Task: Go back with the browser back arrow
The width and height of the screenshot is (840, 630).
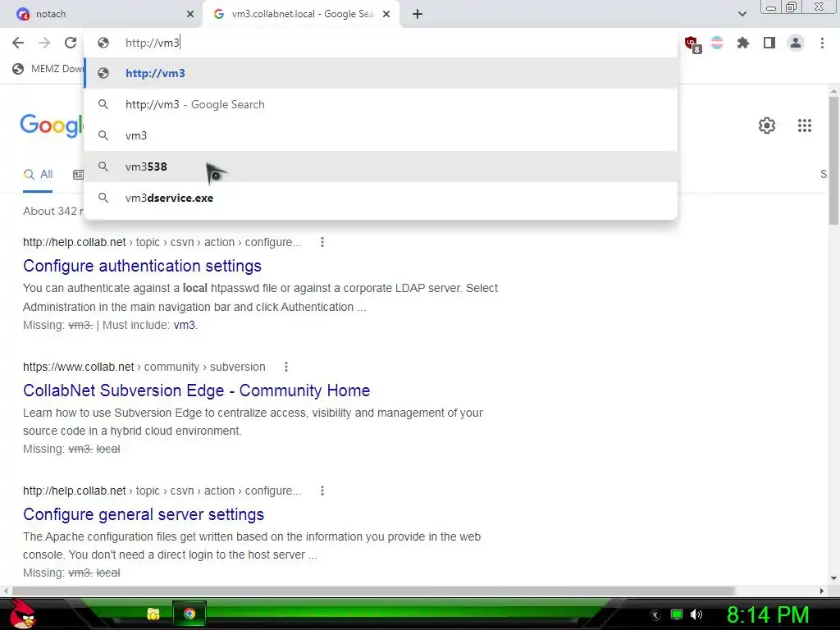Action: (18, 43)
